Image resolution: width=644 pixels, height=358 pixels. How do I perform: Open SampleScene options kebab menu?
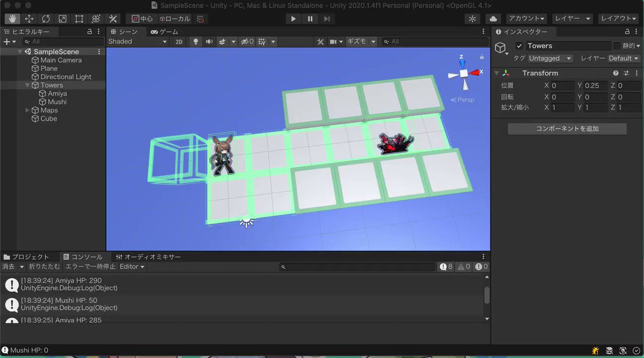[99, 52]
